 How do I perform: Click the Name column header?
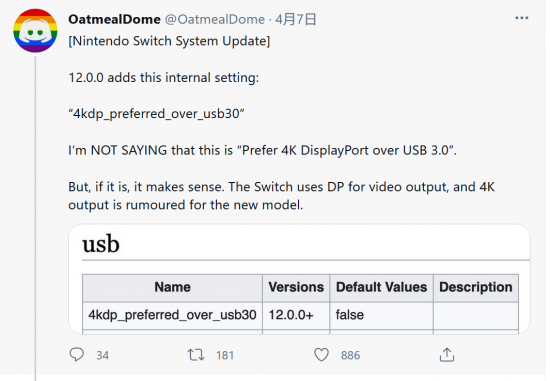[x=173, y=287]
